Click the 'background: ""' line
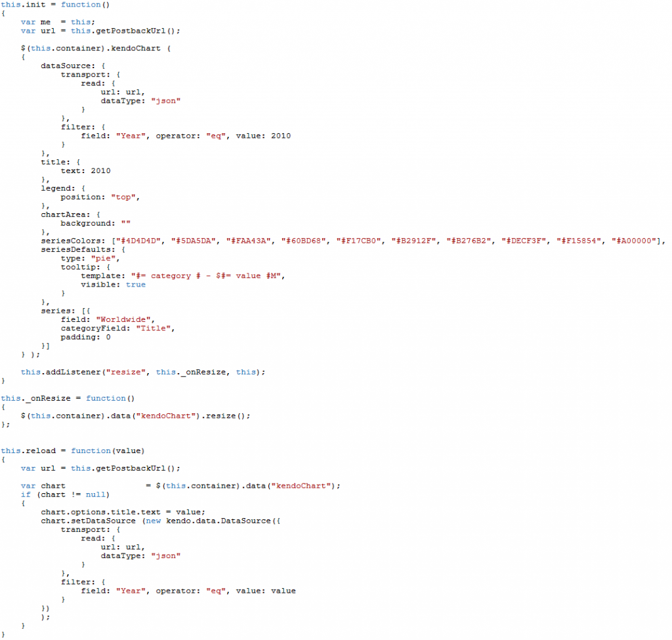This screenshot has height=640, width=672. pos(96,224)
